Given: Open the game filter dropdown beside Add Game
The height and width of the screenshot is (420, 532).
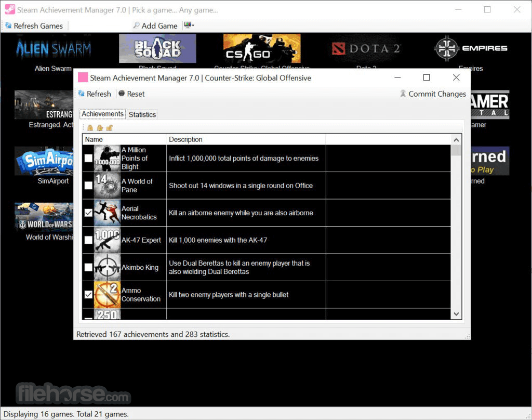Looking at the screenshot, I should pyautogui.click(x=189, y=25).
